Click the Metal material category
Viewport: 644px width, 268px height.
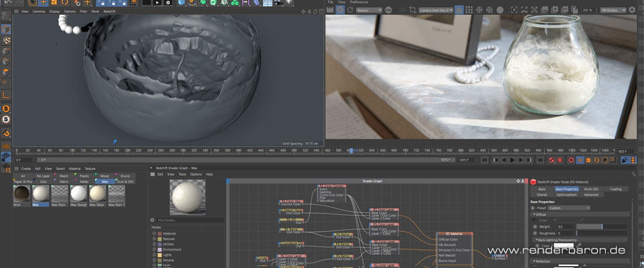click(84, 181)
